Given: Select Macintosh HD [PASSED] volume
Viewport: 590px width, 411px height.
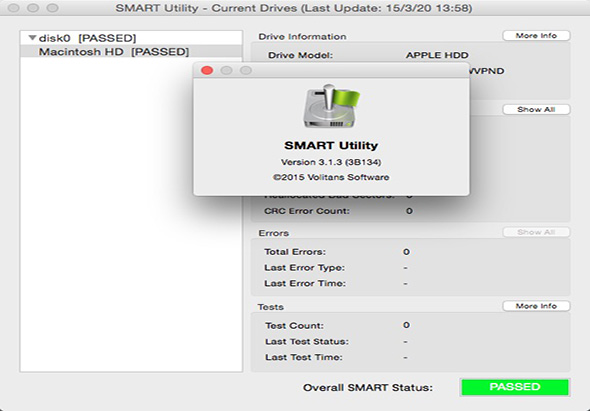Looking at the screenshot, I should tap(131, 52).
